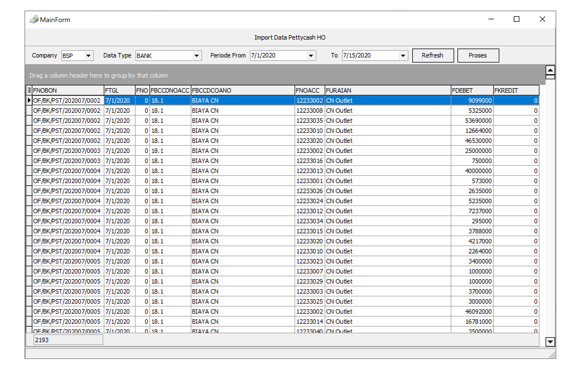Screen dimensions: 588x374
Task: Maximize the MainForm window
Action: pos(516,19)
